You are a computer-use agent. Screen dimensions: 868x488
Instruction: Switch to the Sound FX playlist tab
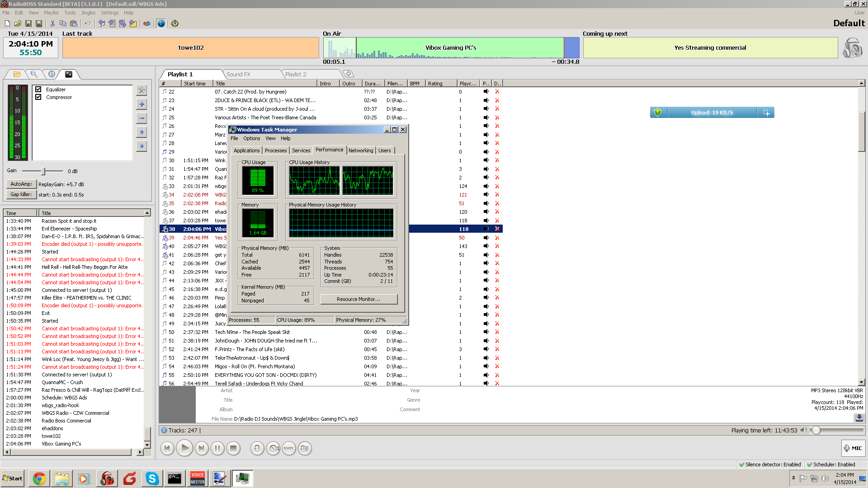tap(238, 74)
